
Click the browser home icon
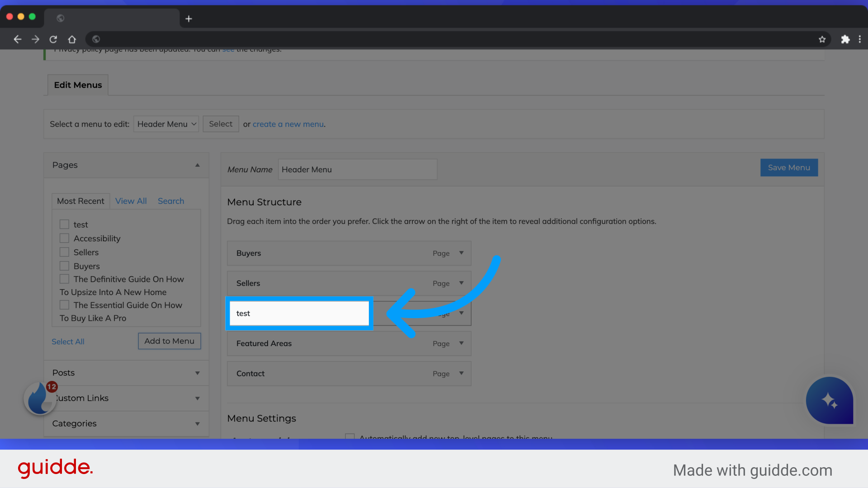point(71,39)
